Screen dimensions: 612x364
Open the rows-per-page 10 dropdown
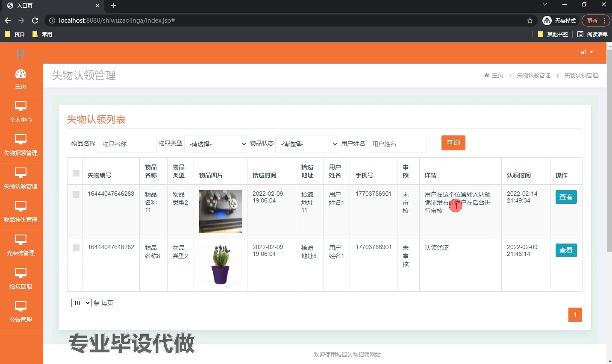(81, 303)
